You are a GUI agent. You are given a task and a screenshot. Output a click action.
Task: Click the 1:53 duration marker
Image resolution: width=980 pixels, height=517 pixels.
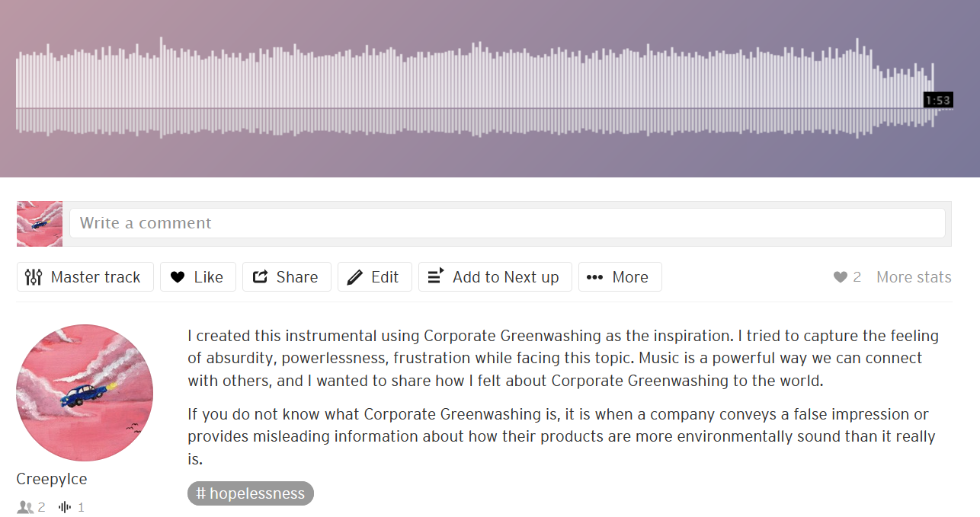coord(938,101)
